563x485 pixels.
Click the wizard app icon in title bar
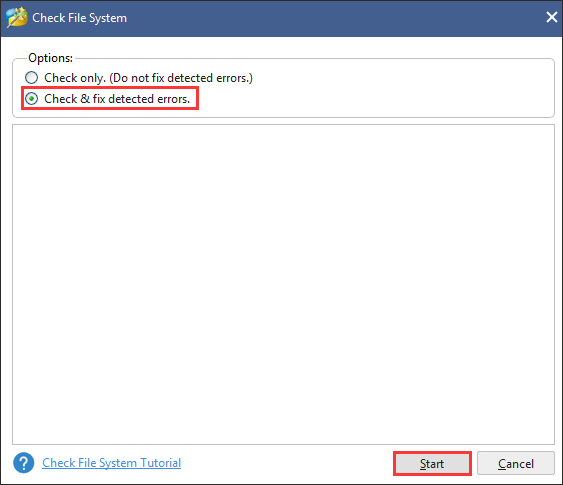pyautogui.click(x=17, y=17)
